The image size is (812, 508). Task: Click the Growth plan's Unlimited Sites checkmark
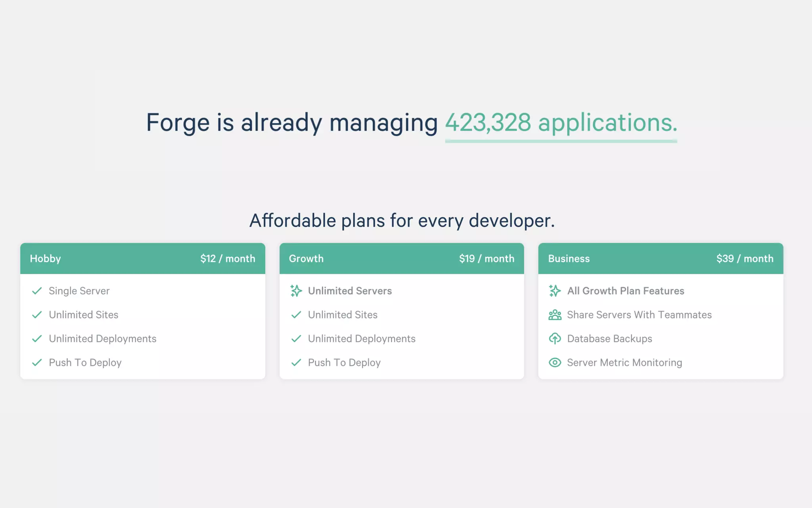[296, 315]
